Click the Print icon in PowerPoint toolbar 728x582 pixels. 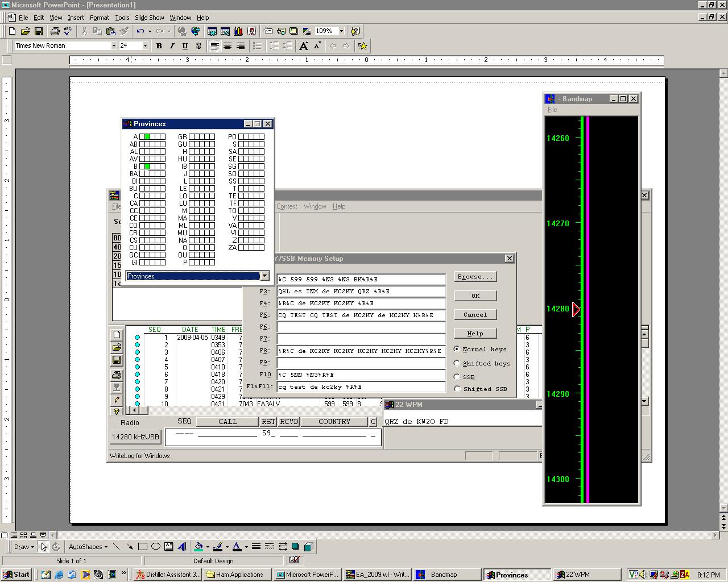[55, 31]
